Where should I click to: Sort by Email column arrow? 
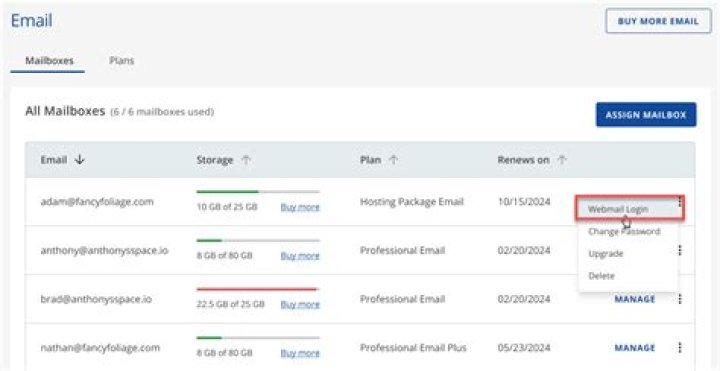click(80, 160)
